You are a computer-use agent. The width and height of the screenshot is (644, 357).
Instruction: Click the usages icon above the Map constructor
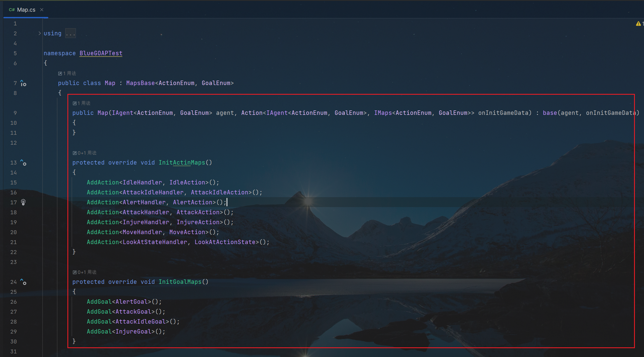tap(75, 103)
